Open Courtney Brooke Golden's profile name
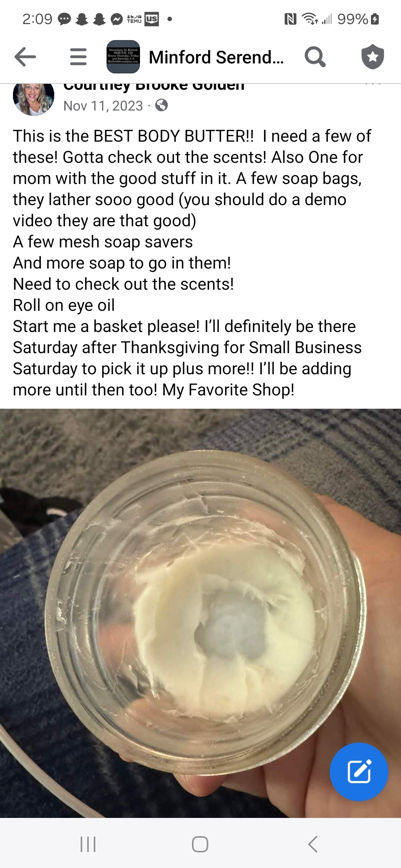Image resolution: width=401 pixels, height=868 pixels. [x=154, y=87]
